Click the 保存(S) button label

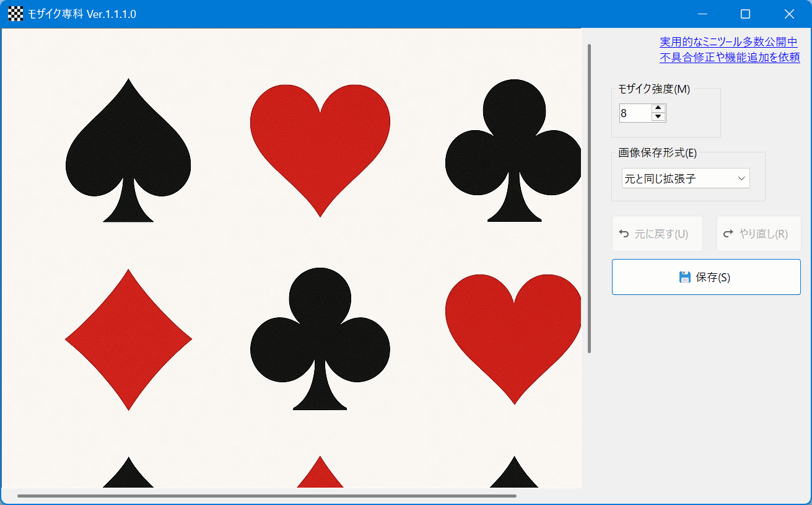(x=713, y=277)
